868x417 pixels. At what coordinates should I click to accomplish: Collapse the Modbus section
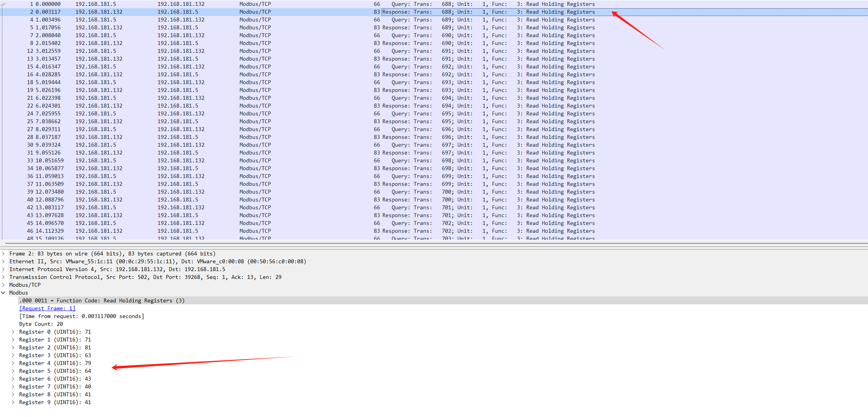pyautogui.click(x=4, y=293)
